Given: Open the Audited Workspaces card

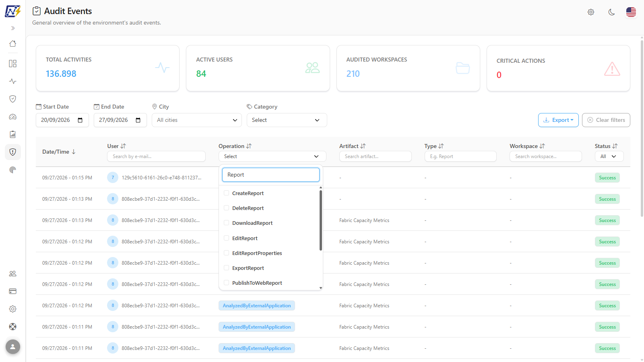Looking at the screenshot, I should pos(408,68).
